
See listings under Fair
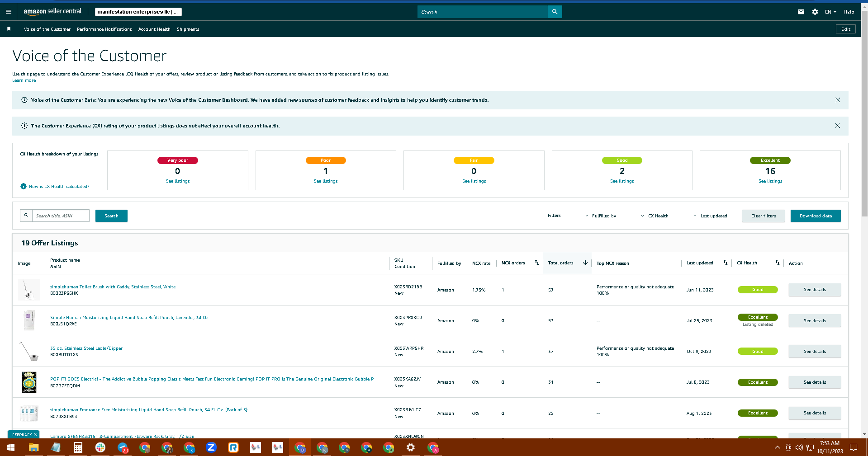(474, 181)
